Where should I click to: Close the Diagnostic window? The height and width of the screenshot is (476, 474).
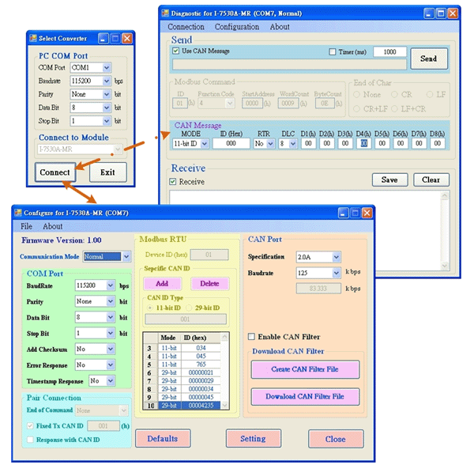click(x=453, y=13)
